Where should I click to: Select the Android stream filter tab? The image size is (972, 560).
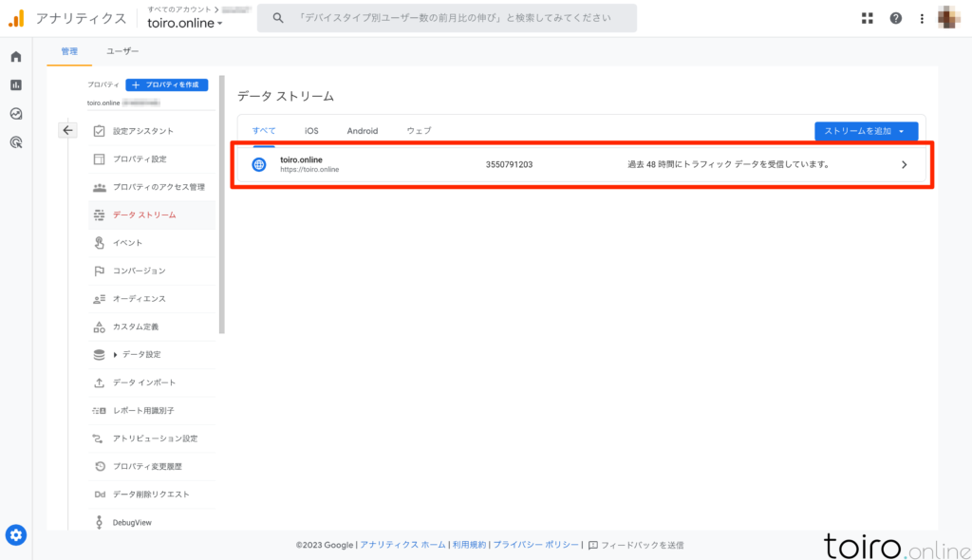[362, 131]
